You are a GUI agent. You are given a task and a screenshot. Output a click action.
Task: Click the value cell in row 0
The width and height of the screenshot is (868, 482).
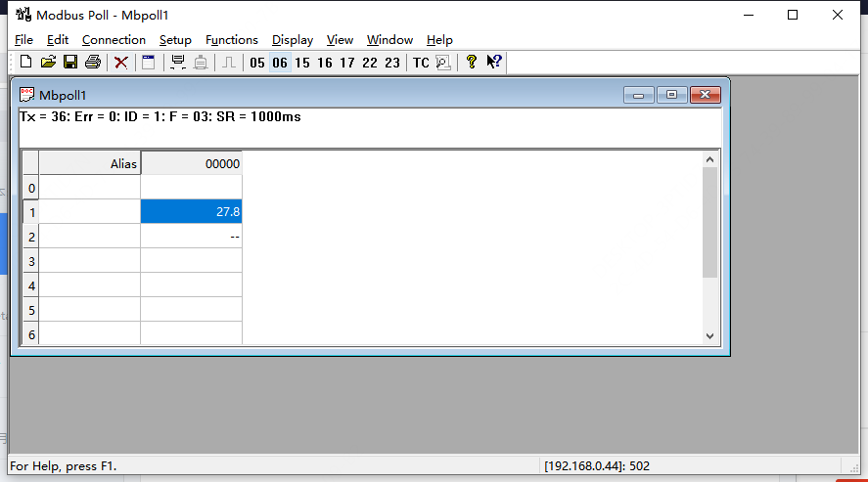click(x=192, y=188)
